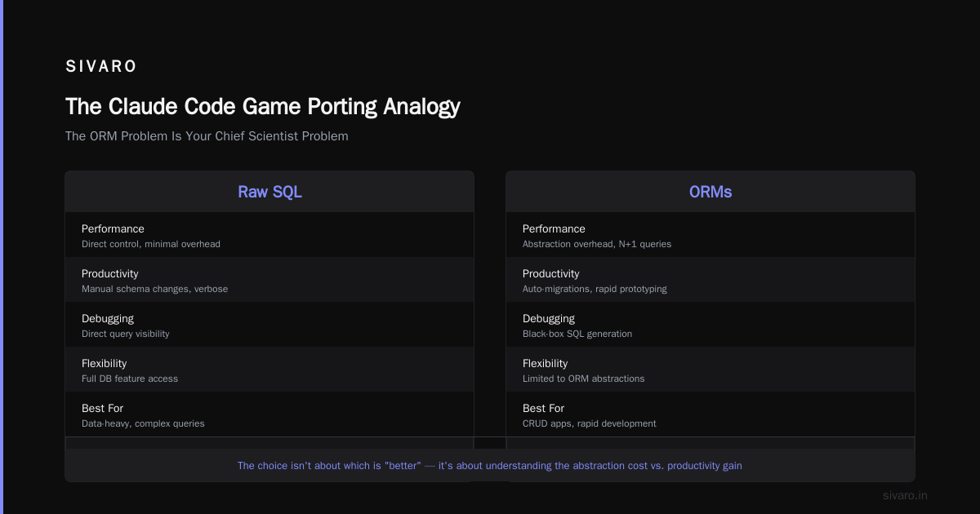Click "Manual schema changes, verbose" text

[x=154, y=289]
